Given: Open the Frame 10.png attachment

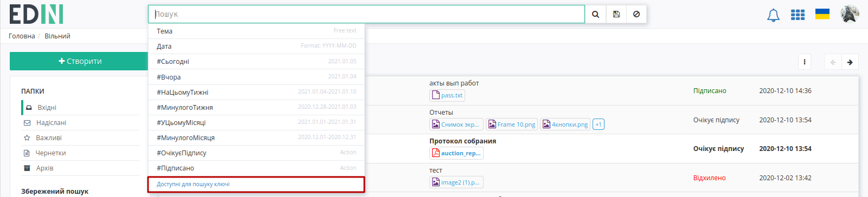Looking at the screenshot, I should 512,124.
